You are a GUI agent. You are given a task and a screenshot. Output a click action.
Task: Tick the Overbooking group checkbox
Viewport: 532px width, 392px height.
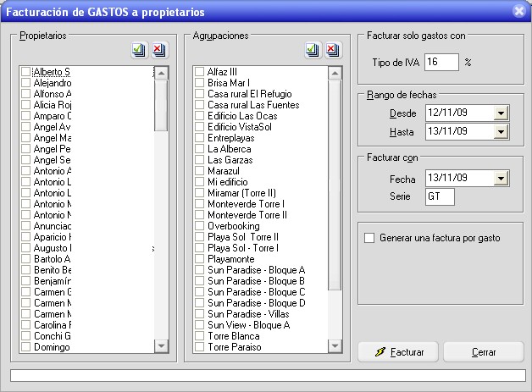[x=200, y=226]
